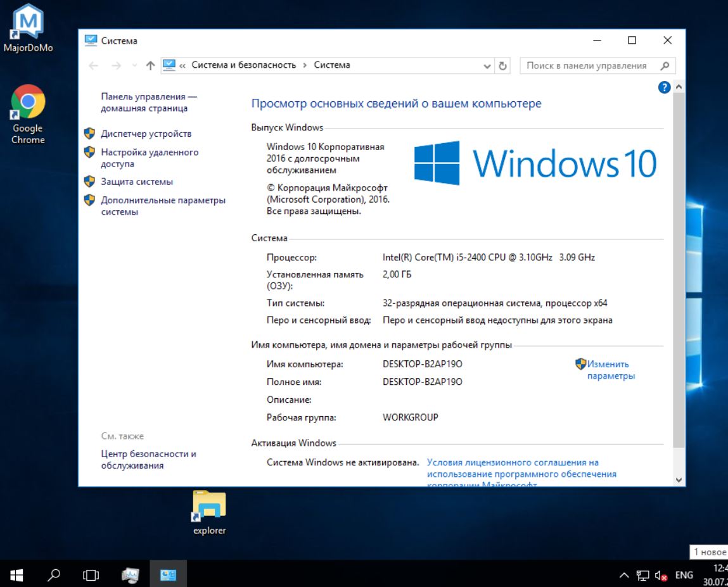Click the blue help question mark icon
728x587 pixels.
[664, 87]
